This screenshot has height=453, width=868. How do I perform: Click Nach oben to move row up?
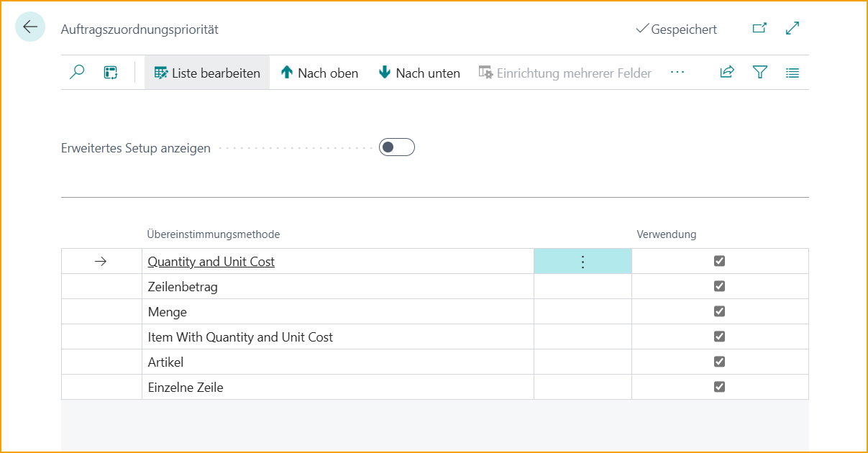319,73
